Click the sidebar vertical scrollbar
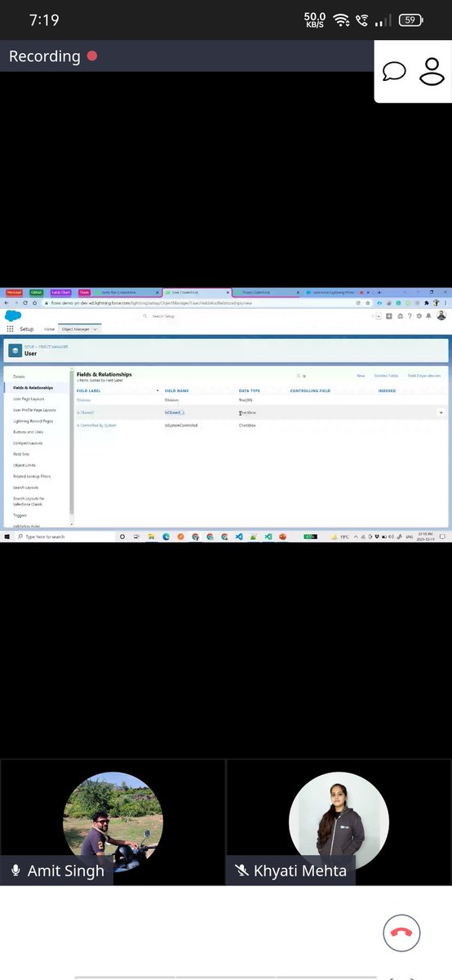The height and width of the screenshot is (980, 452). click(x=71, y=441)
